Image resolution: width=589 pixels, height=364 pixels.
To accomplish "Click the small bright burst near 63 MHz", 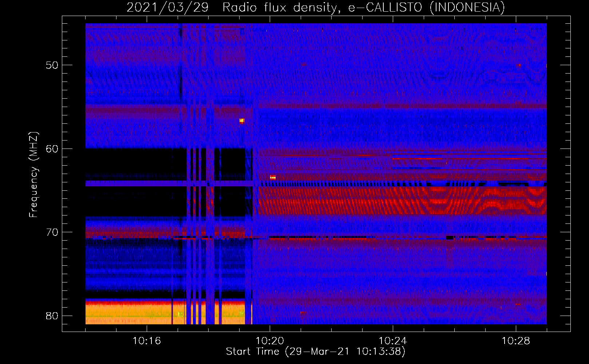I will coord(273,177).
